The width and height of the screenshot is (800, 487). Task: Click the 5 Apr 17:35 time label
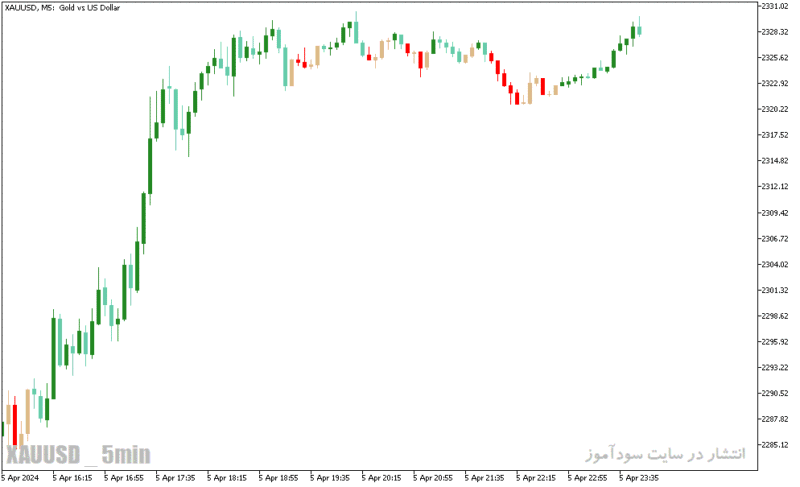pos(175,478)
